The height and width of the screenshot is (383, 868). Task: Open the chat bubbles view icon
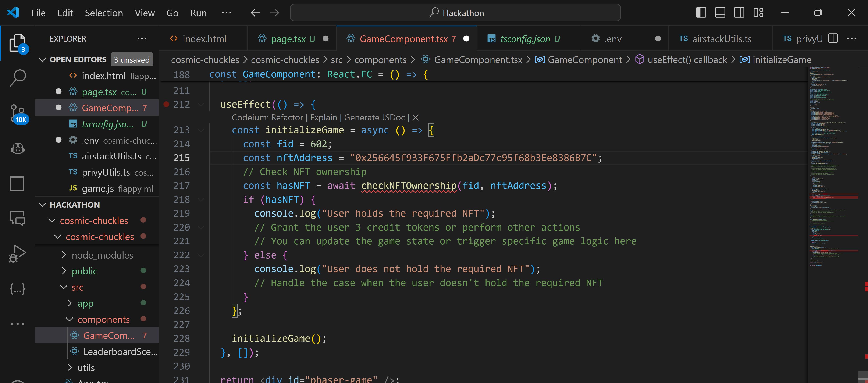[18, 218]
